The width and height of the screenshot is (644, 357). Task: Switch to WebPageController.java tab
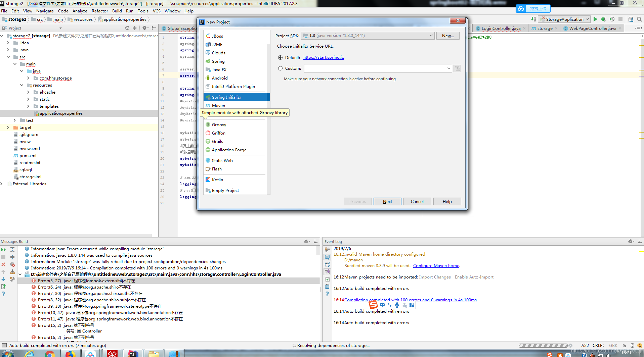593,29
